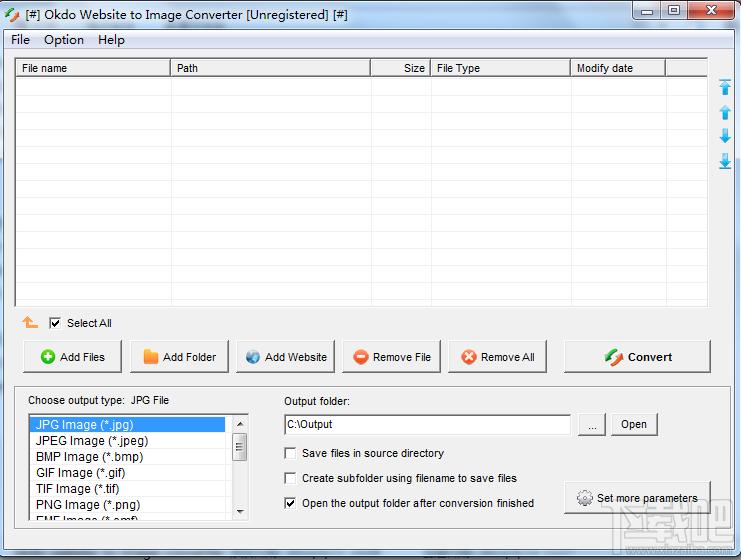Select BMP Image (*.bmp) output type

pos(127,457)
